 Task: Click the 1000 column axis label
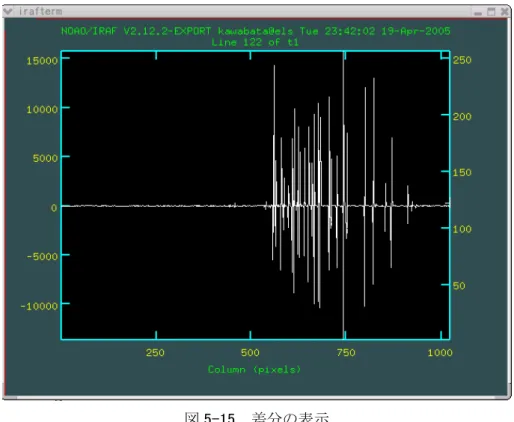click(x=440, y=352)
